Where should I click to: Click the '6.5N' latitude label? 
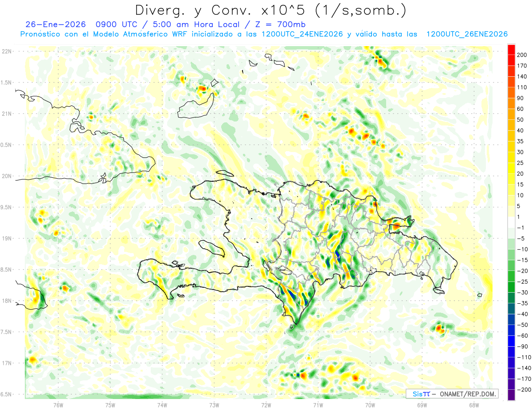tap(6, 394)
